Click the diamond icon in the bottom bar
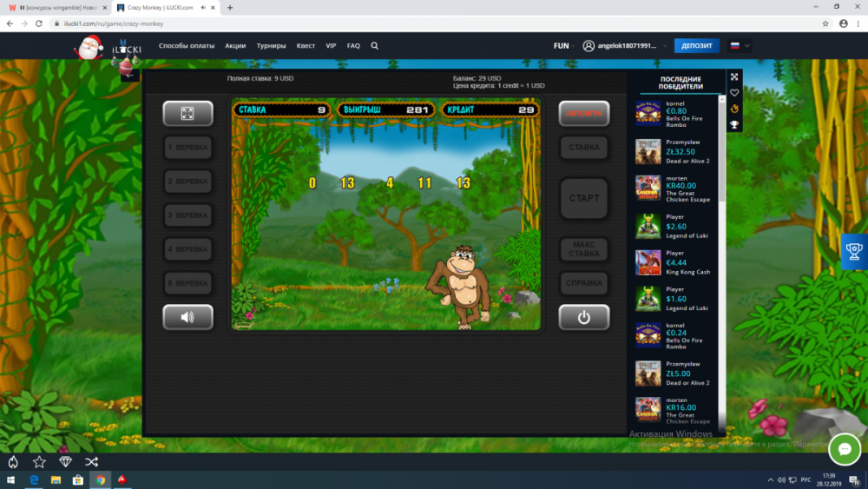 (66, 461)
